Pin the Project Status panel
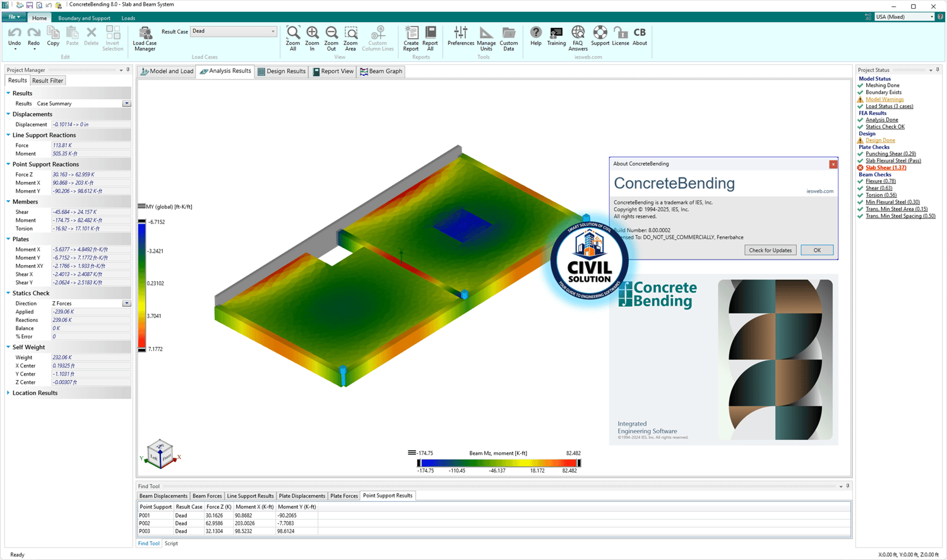This screenshot has width=947, height=560. 938,70
